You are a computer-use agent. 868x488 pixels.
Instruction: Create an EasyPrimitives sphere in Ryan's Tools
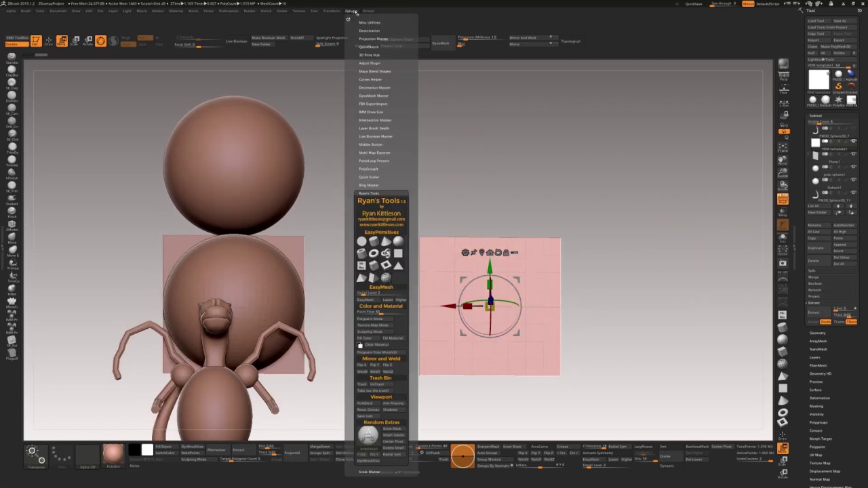coord(398,241)
